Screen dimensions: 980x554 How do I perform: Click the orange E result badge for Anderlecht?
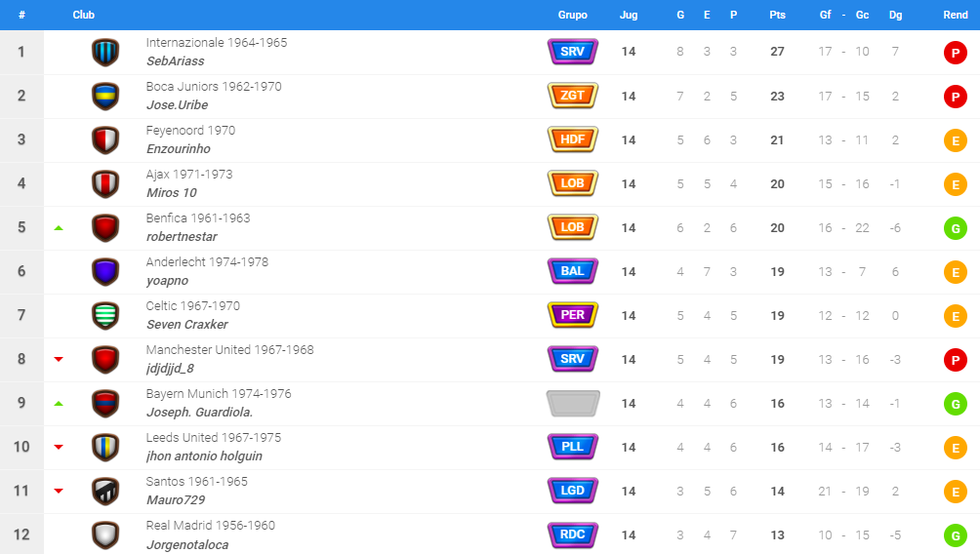click(955, 272)
